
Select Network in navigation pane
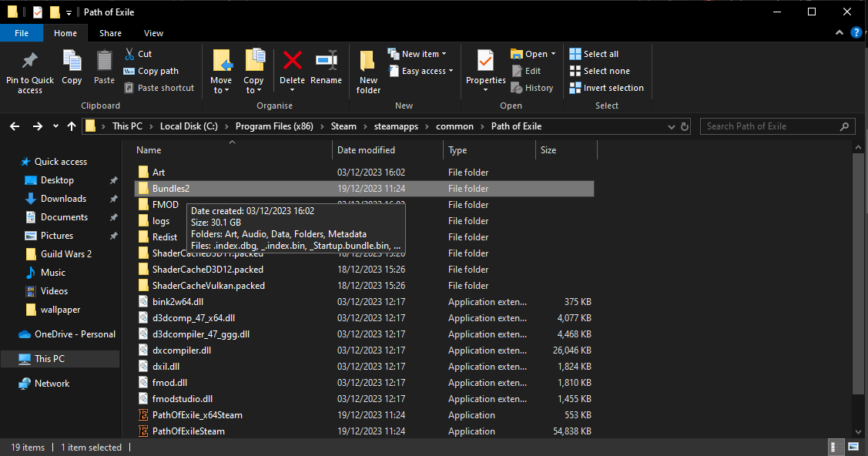click(x=52, y=384)
